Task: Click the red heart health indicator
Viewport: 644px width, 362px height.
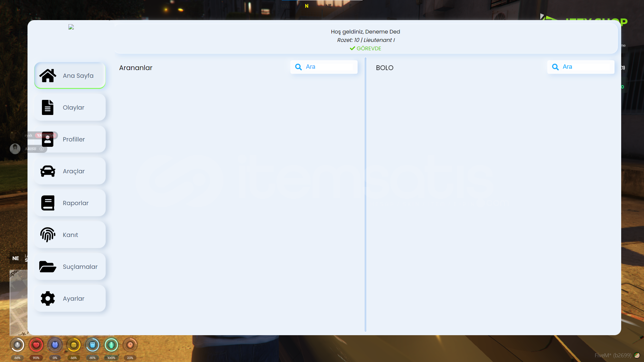Action: (x=36, y=345)
